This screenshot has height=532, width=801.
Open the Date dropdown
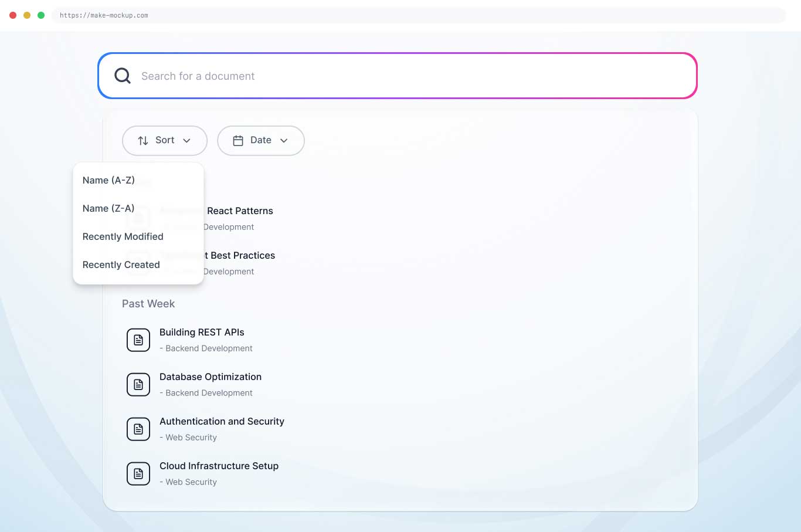(x=261, y=141)
